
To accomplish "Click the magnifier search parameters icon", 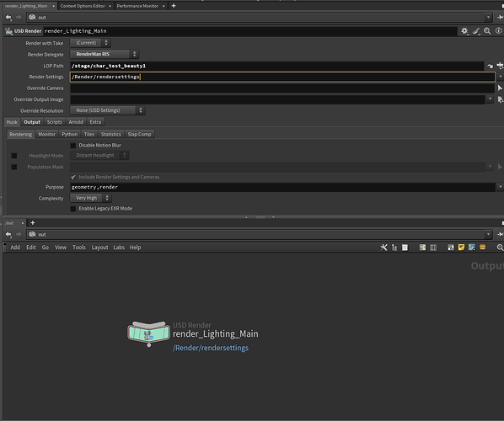I will coord(487,31).
